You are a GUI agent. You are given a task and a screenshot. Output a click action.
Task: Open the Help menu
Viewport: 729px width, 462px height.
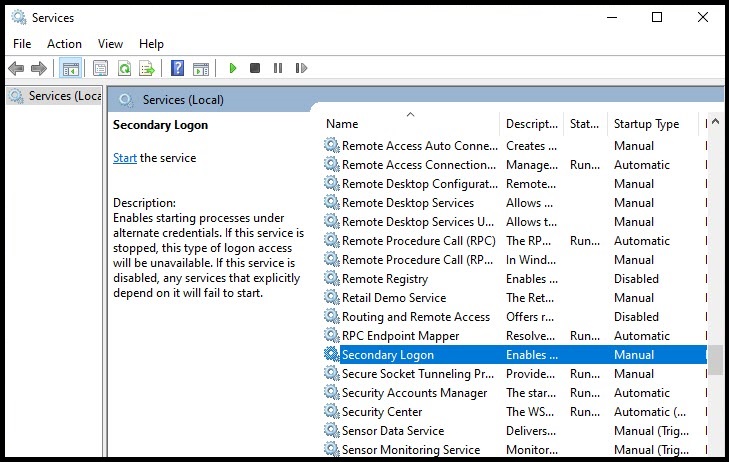tap(151, 44)
